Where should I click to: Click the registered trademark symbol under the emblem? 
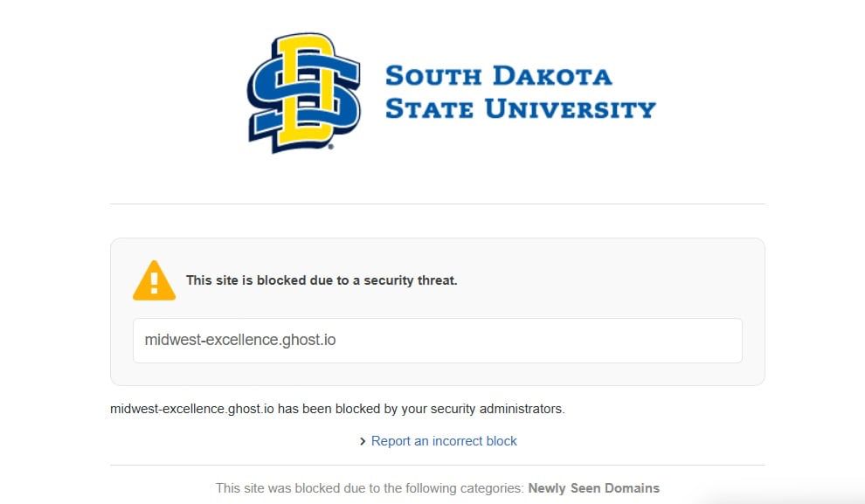coord(330,148)
